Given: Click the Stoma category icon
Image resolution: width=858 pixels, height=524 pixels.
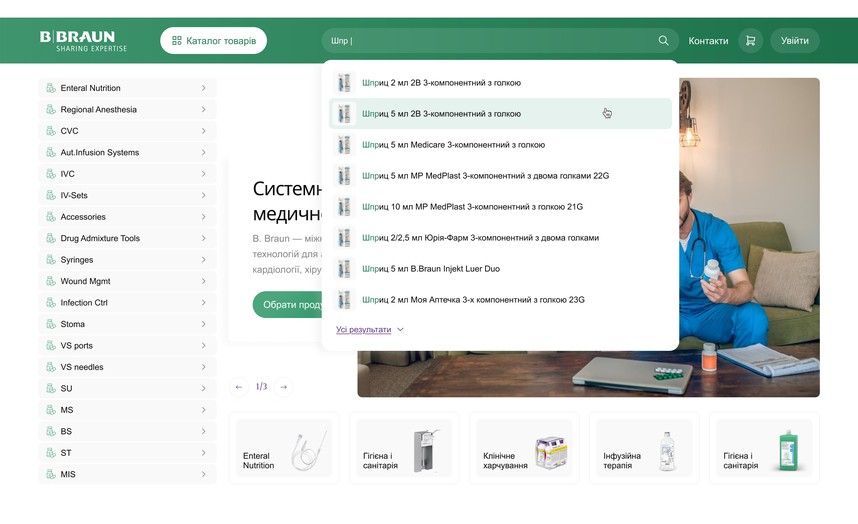Looking at the screenshot, I should [x=51, y=324].
